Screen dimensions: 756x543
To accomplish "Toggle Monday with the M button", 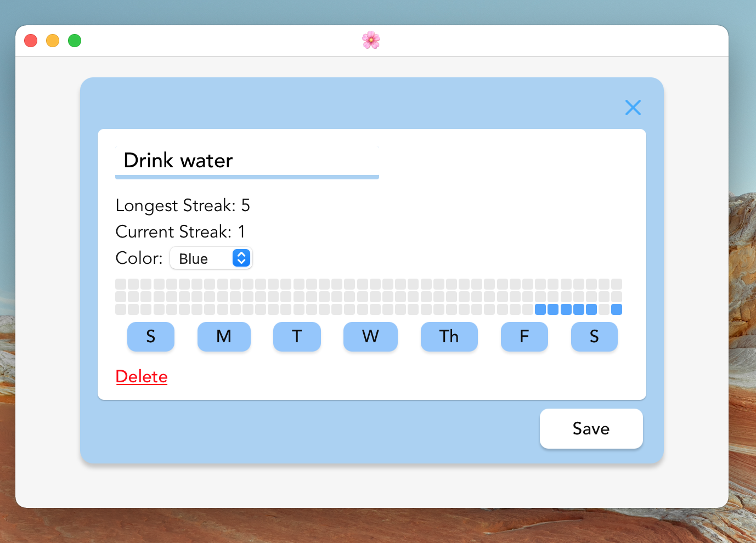I will (224, 337).
